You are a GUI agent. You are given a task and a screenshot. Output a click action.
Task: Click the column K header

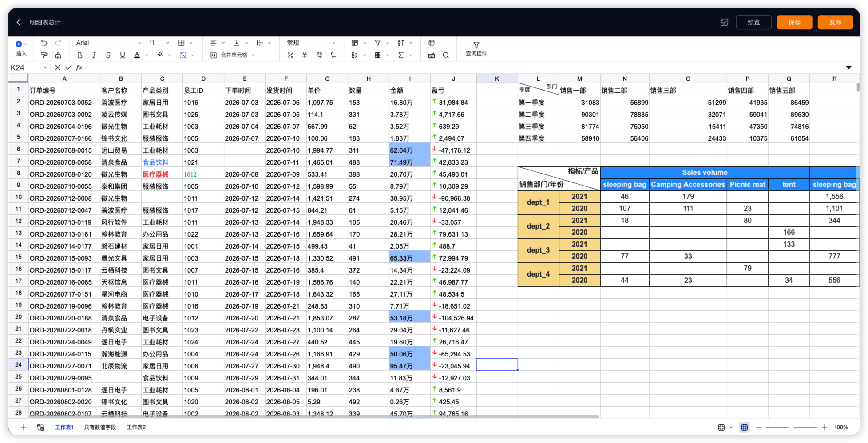pos(497,79)
